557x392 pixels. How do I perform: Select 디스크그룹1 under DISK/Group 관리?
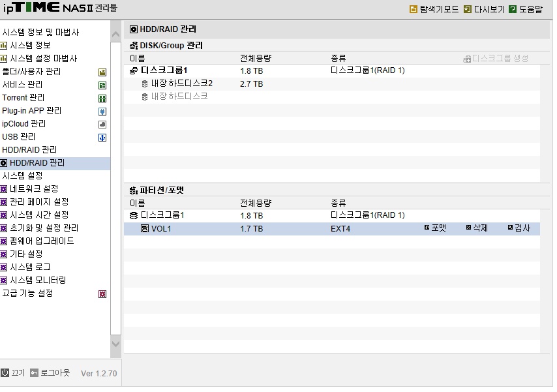tap(164, 70)
